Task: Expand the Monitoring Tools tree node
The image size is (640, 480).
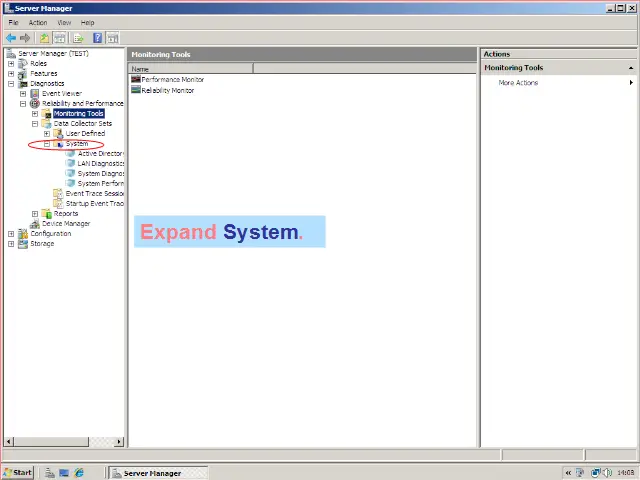Action: point(35,114)
